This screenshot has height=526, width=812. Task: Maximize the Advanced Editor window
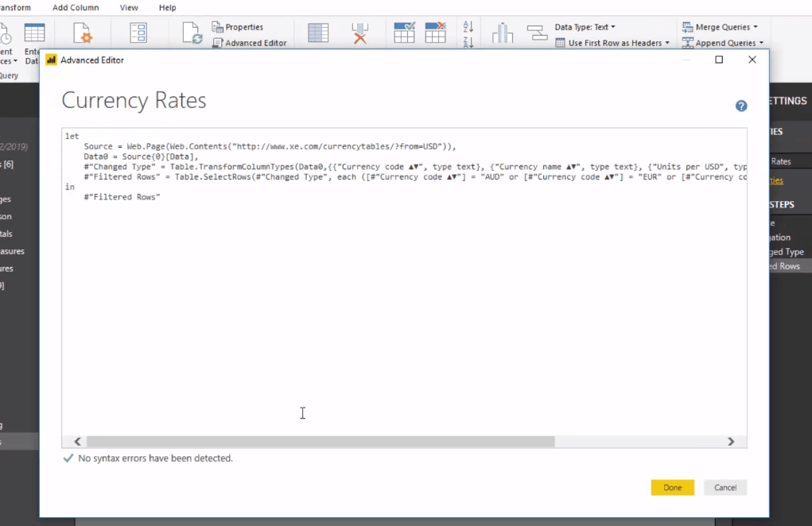719,60
